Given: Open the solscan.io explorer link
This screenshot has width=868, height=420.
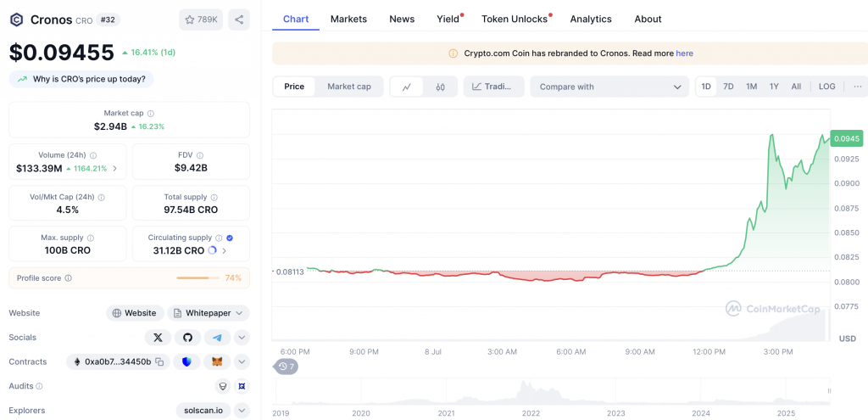Looking at the screenshot, I should coord(203,411).
